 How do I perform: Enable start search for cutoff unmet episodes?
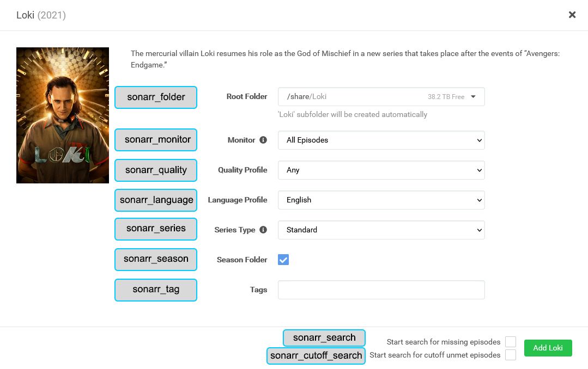(511, 355)
